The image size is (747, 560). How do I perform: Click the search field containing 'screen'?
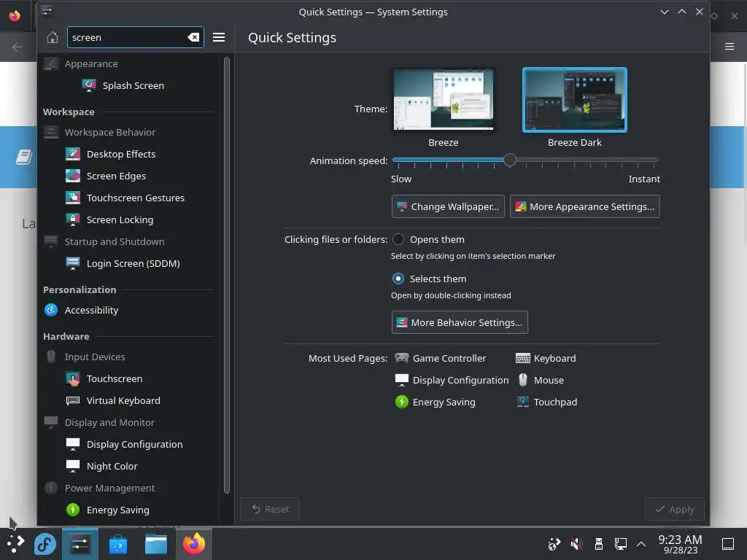(135, 37)
